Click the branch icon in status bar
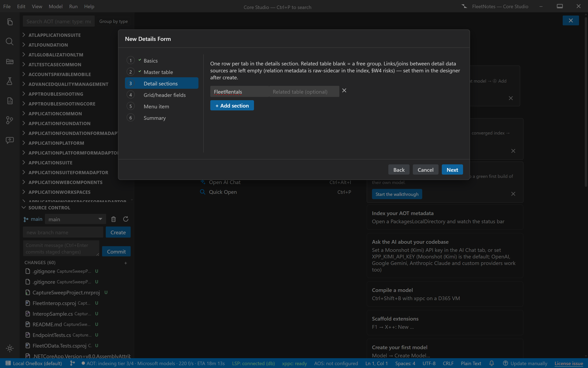The width and height of the screenshot is (588, 368). pos(72,363)
